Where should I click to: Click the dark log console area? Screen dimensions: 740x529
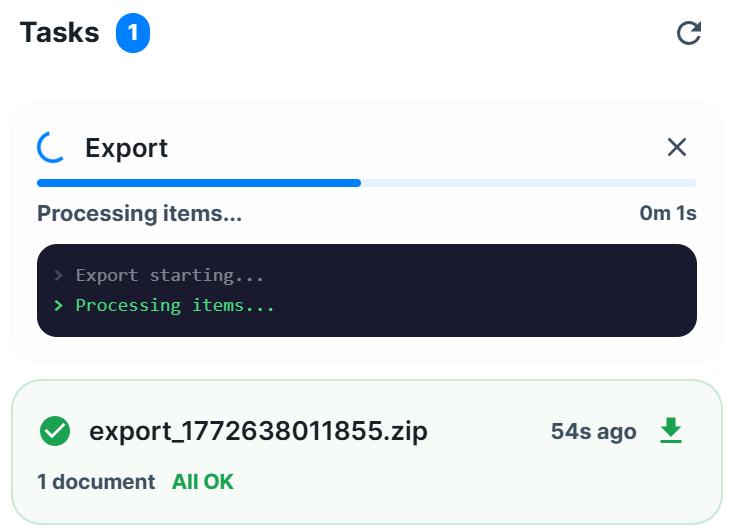367,290
